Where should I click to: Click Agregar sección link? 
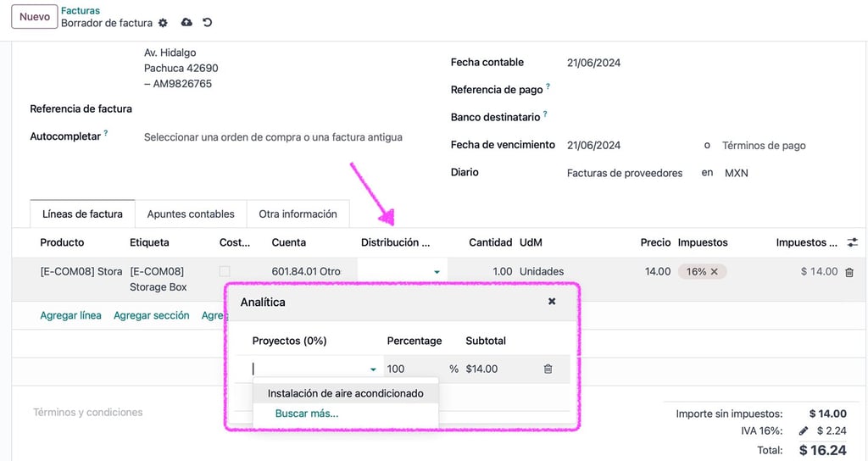[x=151, y=315]
